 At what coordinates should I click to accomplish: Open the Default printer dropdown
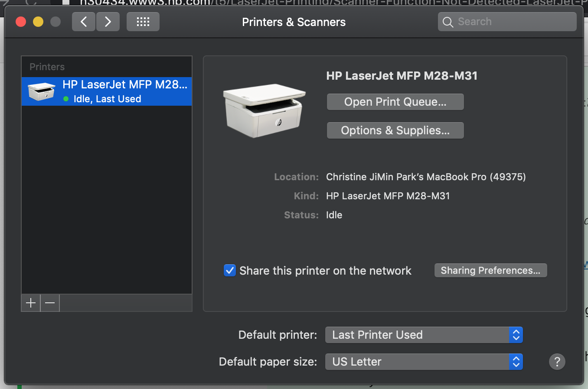(424, 335)
